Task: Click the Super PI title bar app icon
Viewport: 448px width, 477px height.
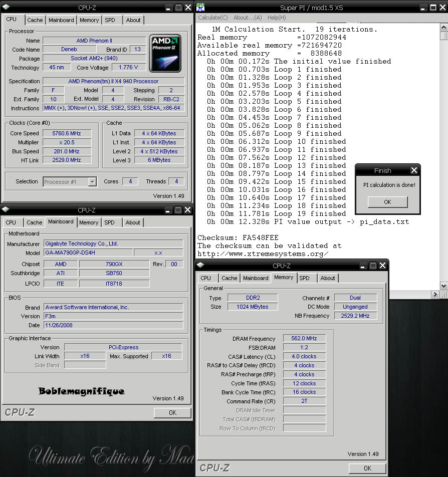Action: pos(200,7)
